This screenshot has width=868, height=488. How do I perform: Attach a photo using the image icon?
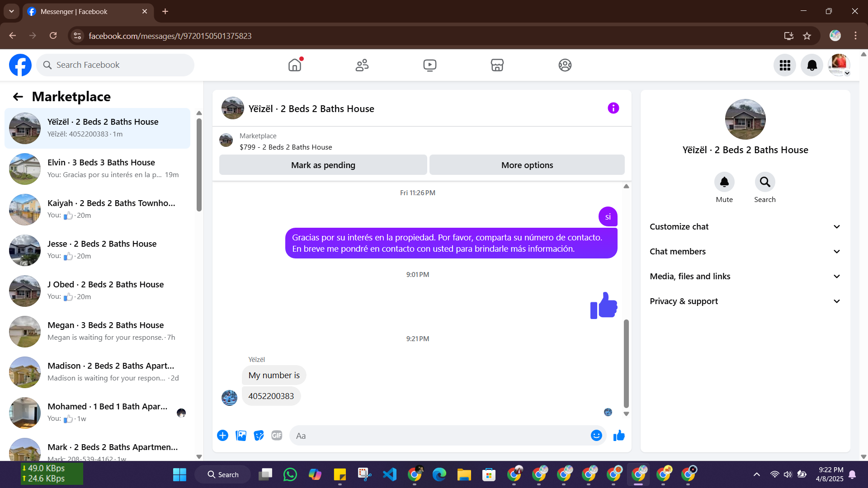(x=241, y=436)
